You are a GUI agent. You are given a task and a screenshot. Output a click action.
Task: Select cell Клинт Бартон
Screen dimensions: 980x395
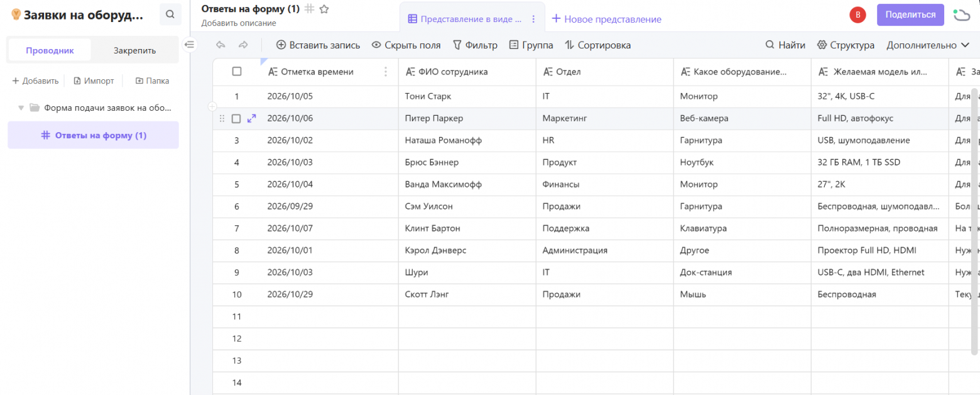(x=467, y=228)
